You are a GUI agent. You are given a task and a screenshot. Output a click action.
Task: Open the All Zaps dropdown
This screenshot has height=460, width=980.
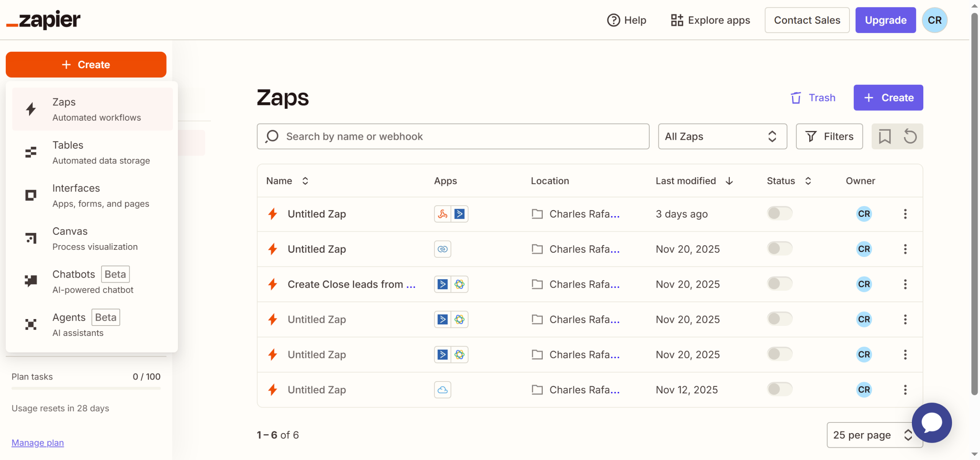pos(722,136)
